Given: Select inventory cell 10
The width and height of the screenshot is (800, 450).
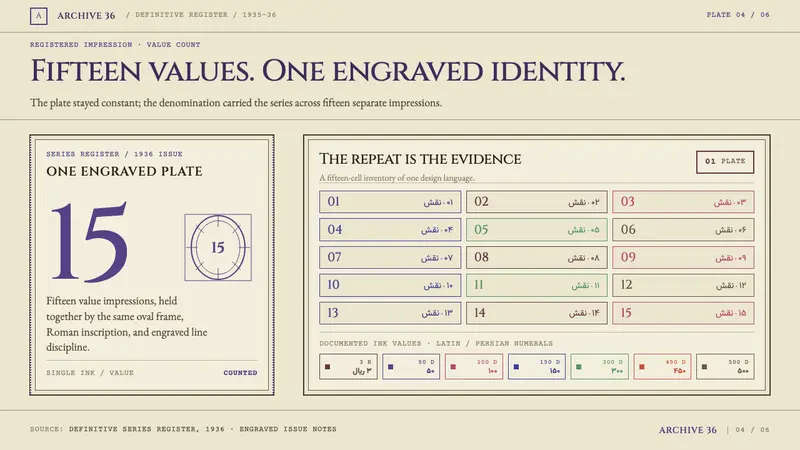Looking at the screenshot, I should (390, 285).
